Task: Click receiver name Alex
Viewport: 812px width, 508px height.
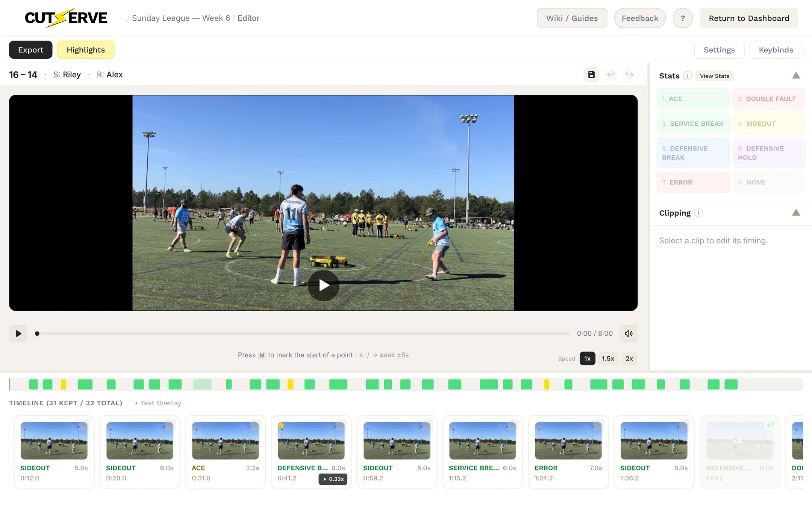Action: (115, 75)
